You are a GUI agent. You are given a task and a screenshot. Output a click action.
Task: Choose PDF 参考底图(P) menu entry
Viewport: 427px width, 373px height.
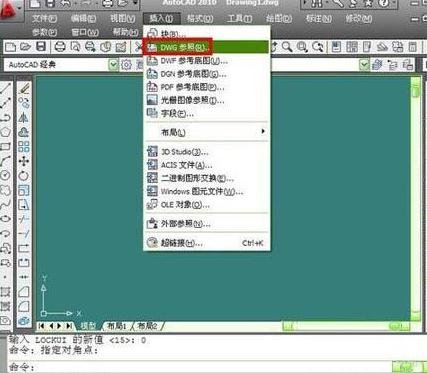coord(207,87)
